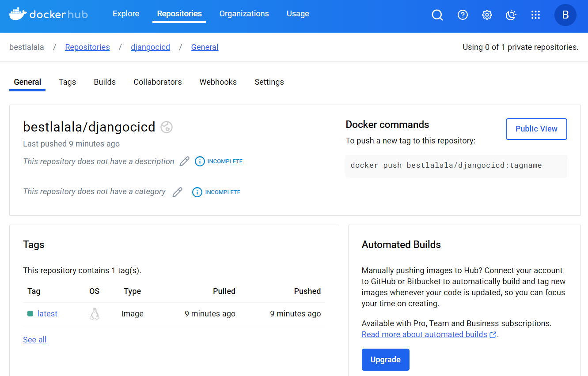Select the General tab
The width and height of the screenshot is (588, 376).
[27, 82]
